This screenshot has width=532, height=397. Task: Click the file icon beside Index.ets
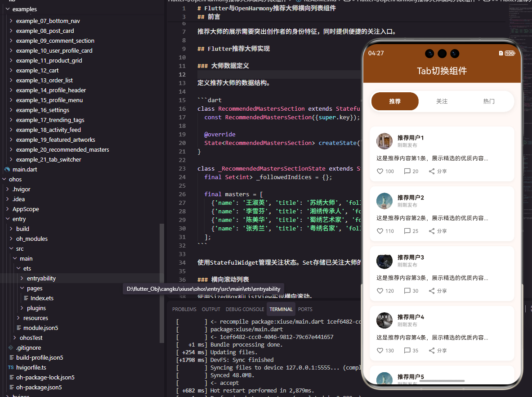coord(26,298)
